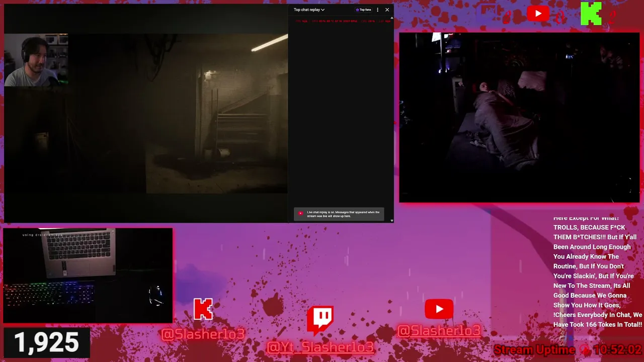Click the dark bedroom camera feed

[x=519, y=118]
